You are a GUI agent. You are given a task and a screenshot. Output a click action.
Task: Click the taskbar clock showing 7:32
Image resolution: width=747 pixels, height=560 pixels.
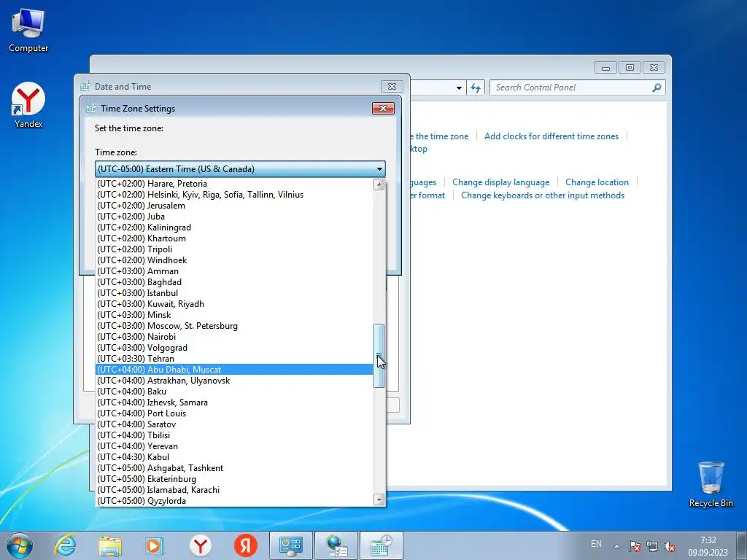(x=708, y=546)
